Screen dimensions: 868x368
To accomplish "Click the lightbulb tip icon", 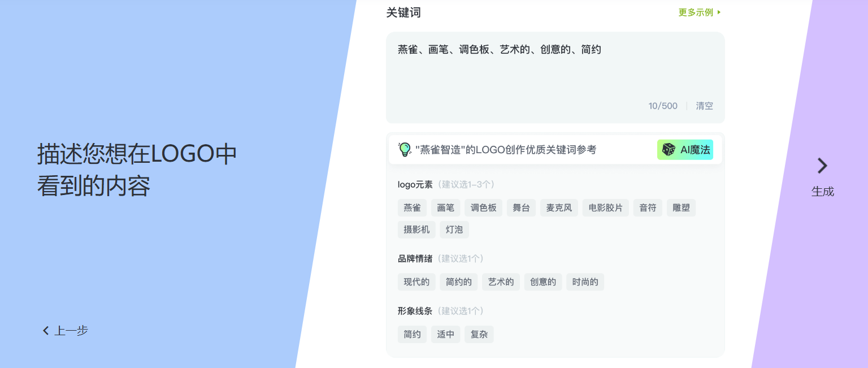I will click(x=405, y=149).
